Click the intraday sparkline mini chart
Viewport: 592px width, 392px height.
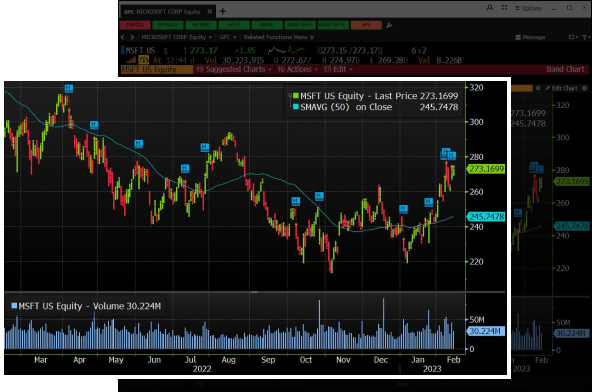tap(286, 50)
